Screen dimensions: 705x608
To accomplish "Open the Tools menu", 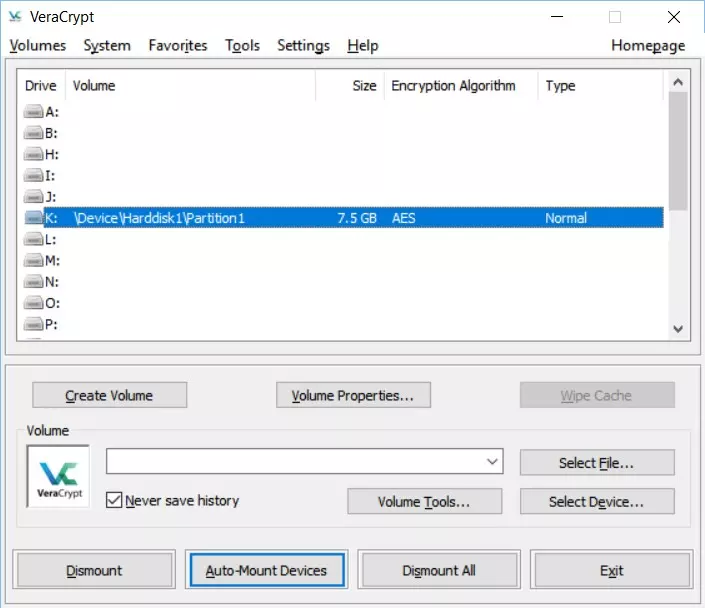I will [242, 45].
